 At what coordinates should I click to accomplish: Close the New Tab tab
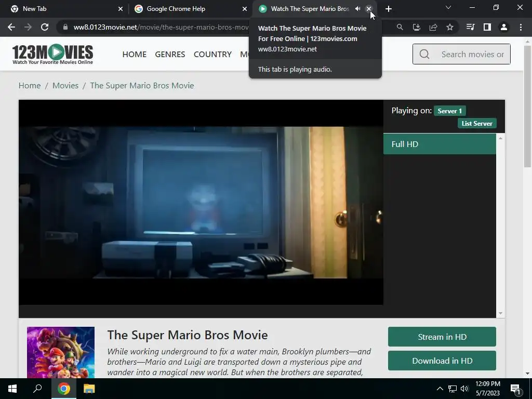[x=121, y=9]
